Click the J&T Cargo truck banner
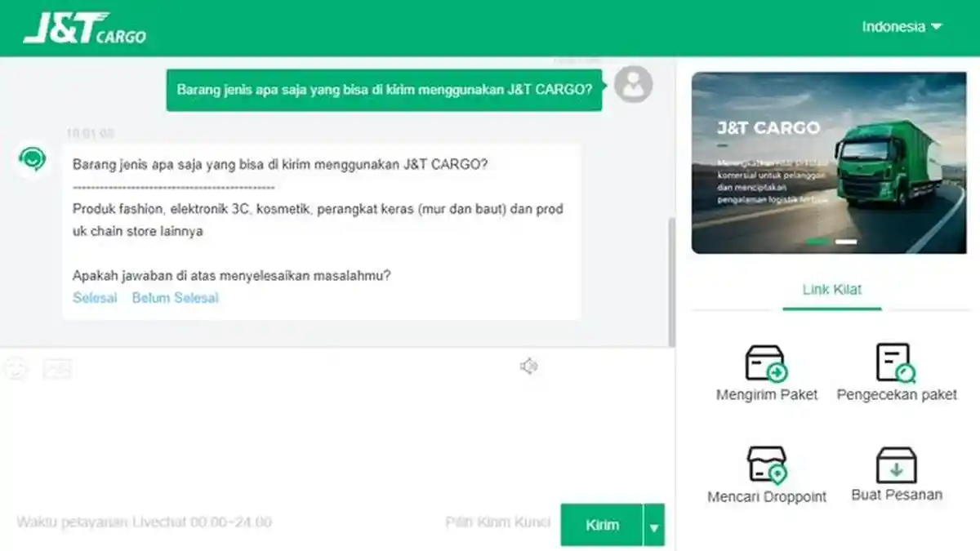 pyautogui.click(x=829, y=163)
